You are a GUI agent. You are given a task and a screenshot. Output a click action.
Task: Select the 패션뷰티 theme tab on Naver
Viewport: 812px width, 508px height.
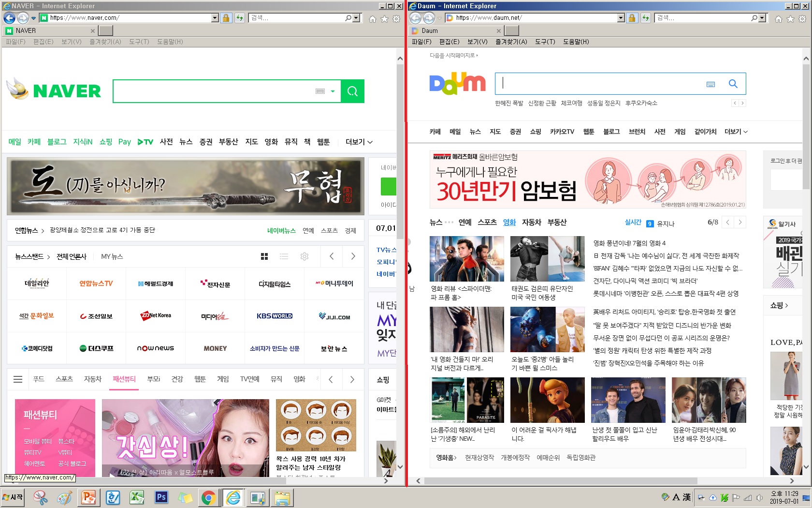pos(124,379)
